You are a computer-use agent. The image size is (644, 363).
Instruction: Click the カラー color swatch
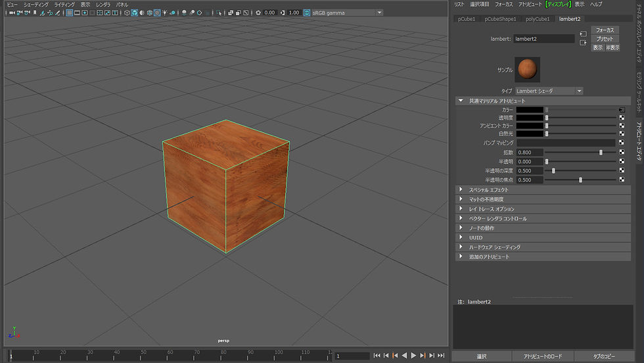(530, 110)
